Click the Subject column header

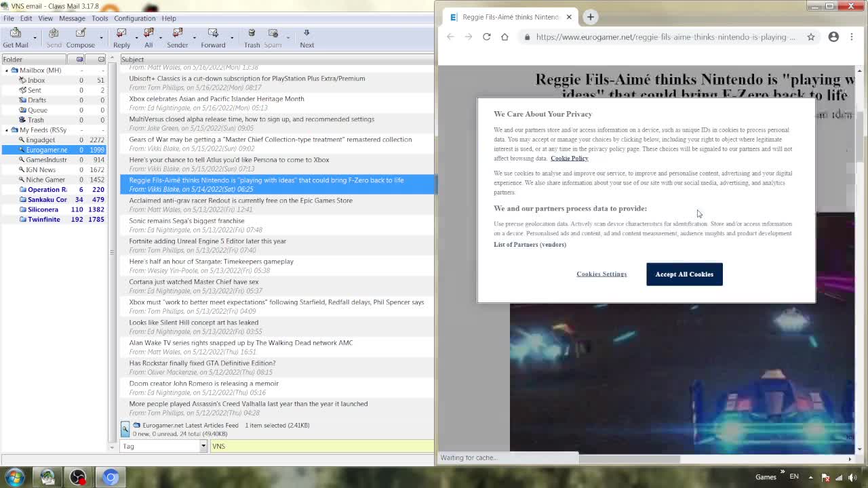(277, 59)
